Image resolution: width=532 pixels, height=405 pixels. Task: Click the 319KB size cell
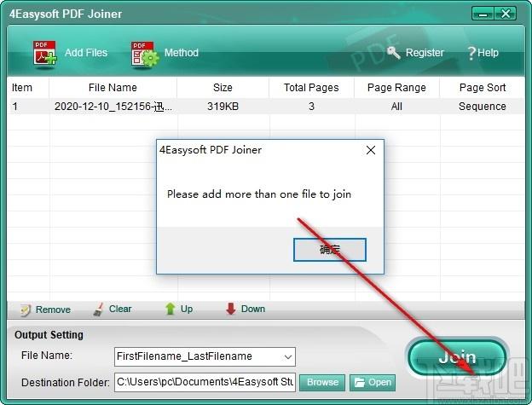pos(223,107)
